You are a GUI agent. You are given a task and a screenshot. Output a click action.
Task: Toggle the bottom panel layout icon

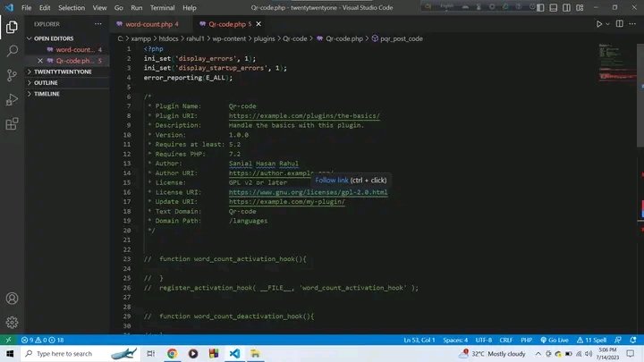coord(554,8)
